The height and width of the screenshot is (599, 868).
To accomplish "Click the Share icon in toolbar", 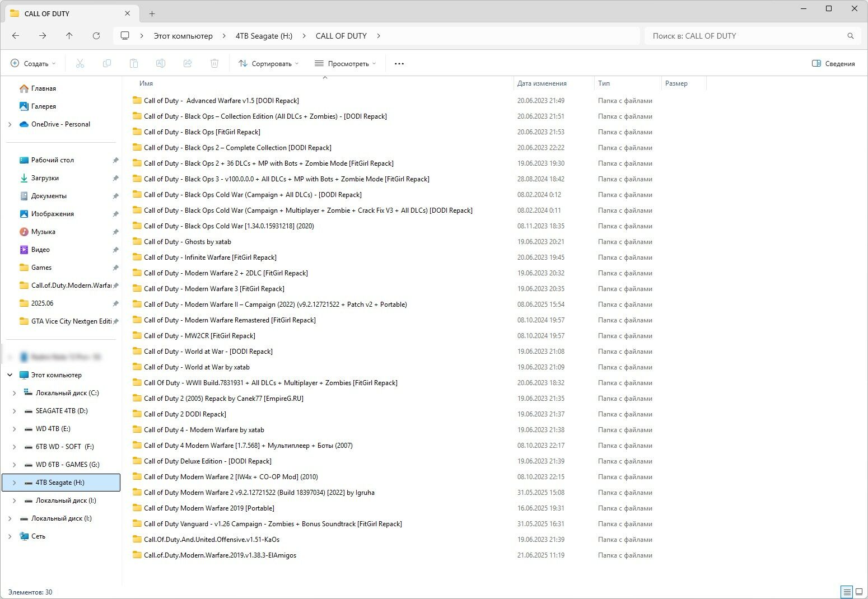I will point(188,64).
